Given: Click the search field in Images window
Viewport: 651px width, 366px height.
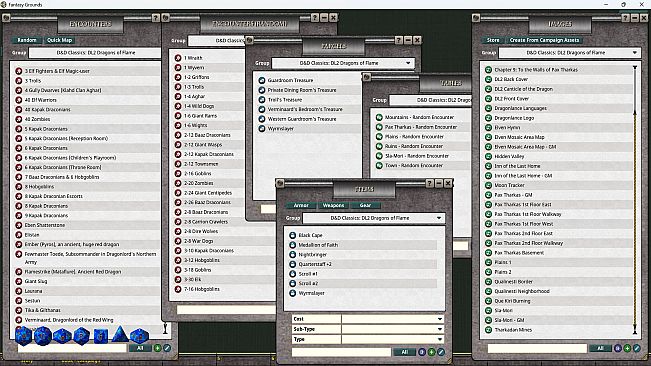Looking at the screenshot, I should tap(537, 348).
